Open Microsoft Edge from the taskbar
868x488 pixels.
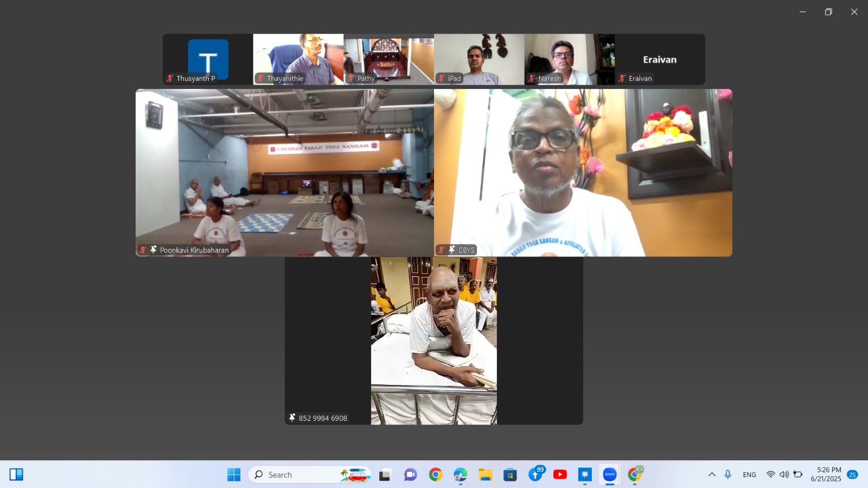click(460, 474)
